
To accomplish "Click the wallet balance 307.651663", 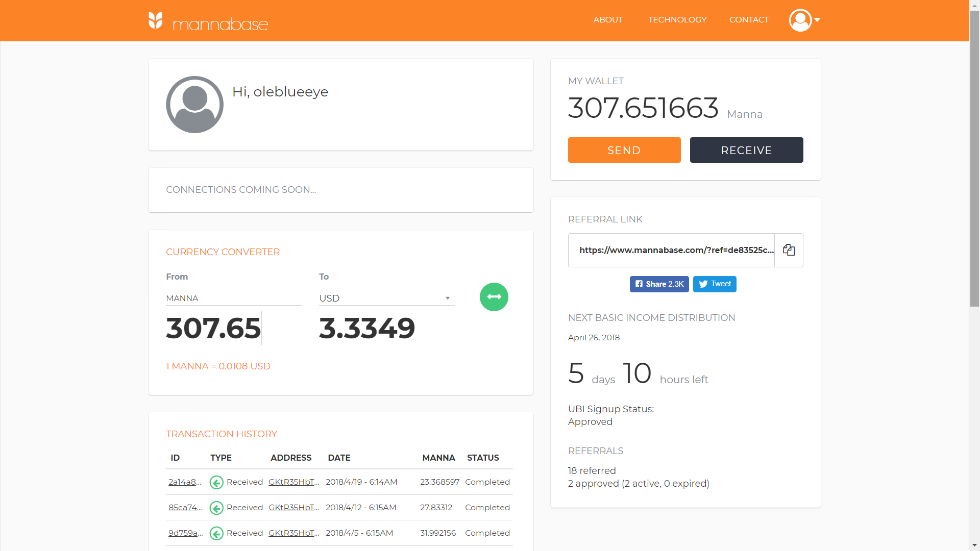I will [x=644, y=108].
